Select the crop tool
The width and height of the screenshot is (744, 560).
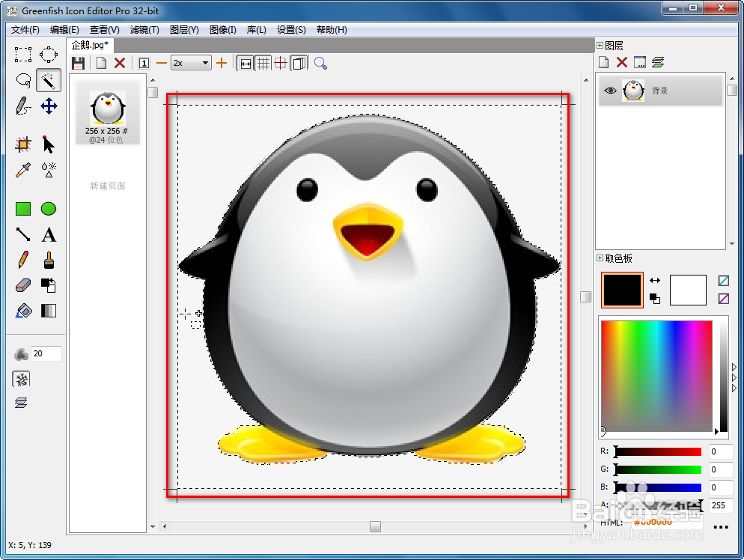(x=22, y=144)
